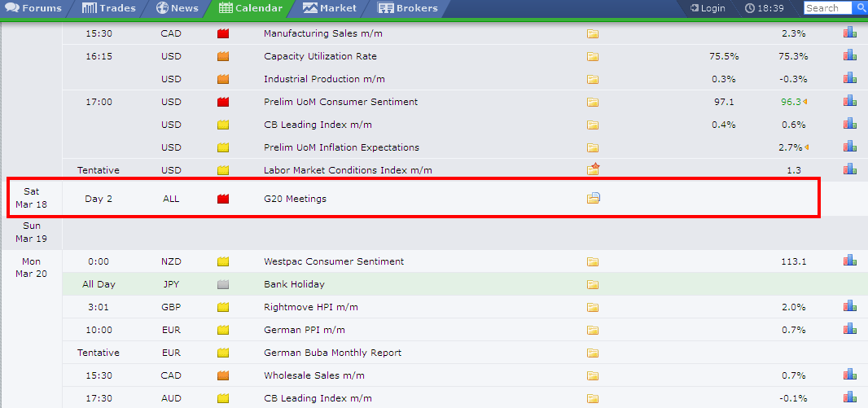Click red impact icon for G20 Meetings
Viewport: 868px width, 408px height.
(223, 199)
